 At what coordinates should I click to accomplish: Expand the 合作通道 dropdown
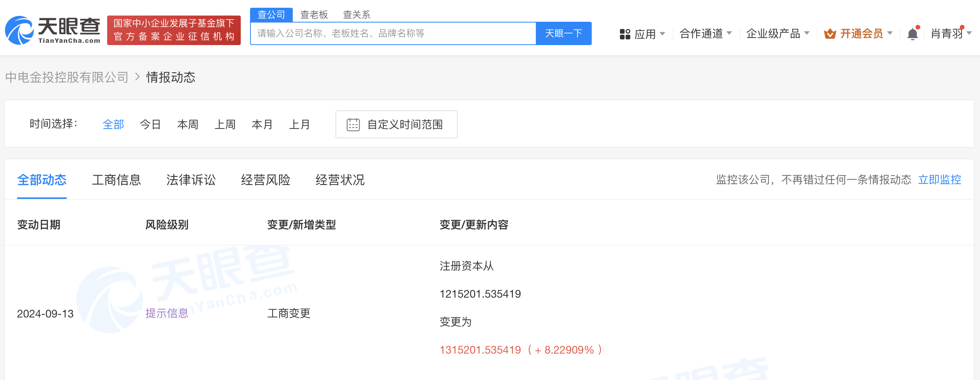tap(705, 34)
